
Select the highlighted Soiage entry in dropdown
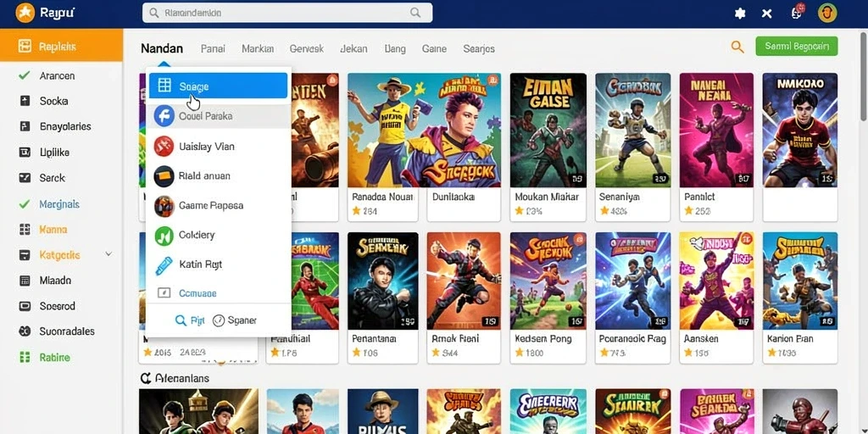(218, 86)
